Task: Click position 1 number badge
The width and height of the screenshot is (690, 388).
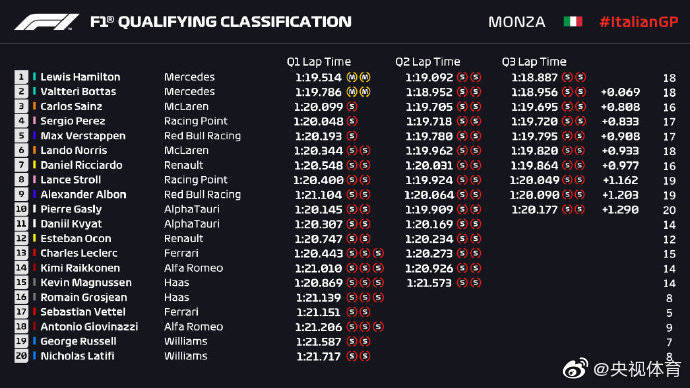Action: pos(21,77)
